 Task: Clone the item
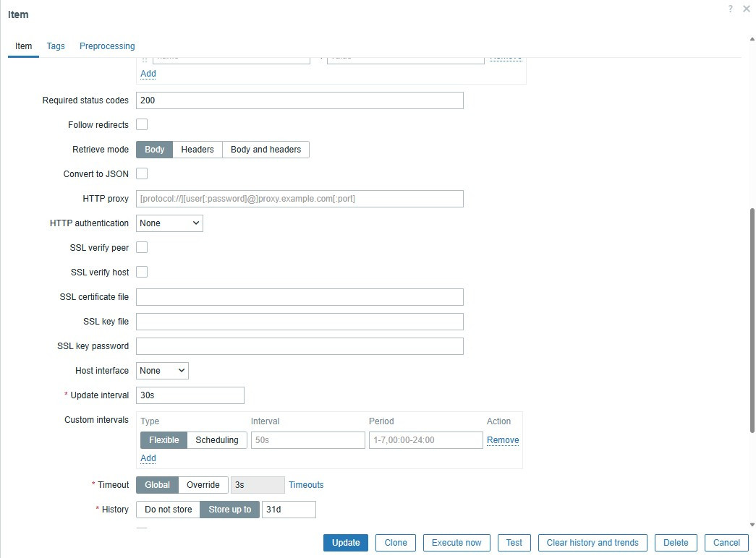395,542
